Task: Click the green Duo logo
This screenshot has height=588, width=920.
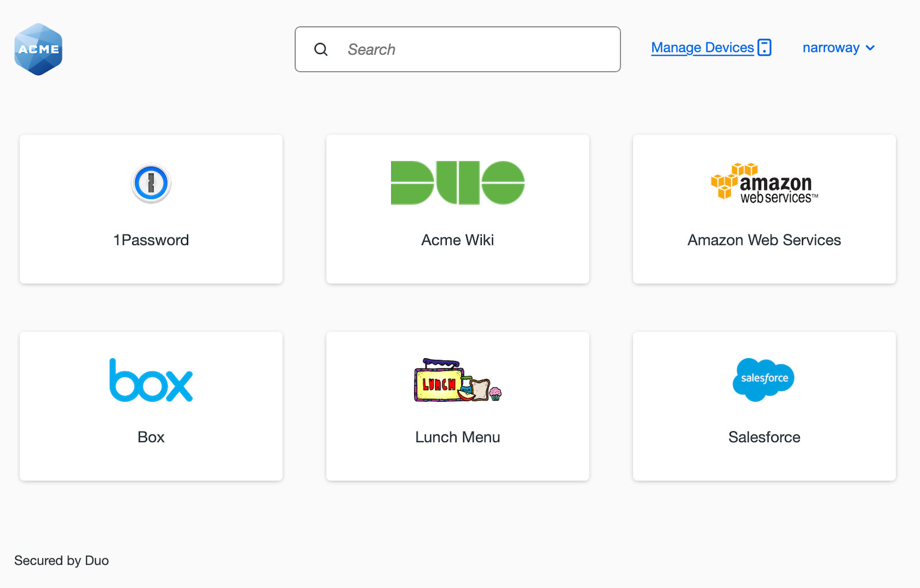Action: [x=457, y=183]
